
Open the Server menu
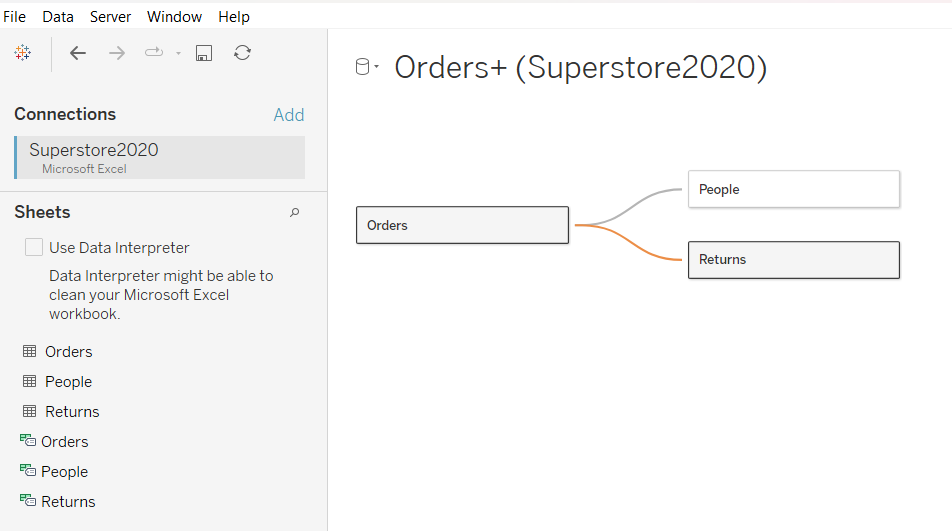click(x=110, y=17)
